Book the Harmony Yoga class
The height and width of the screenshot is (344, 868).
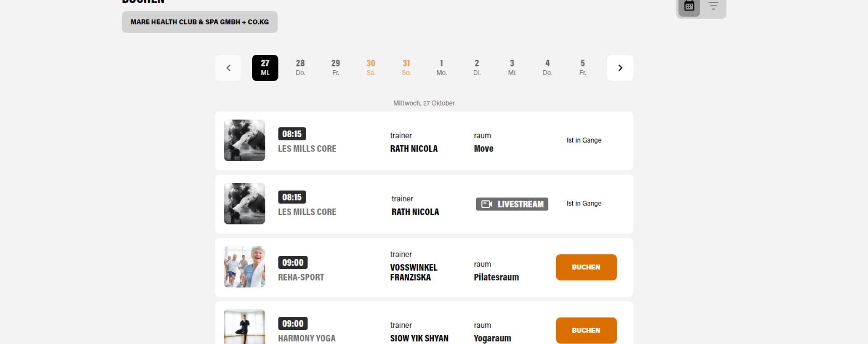click(586, 330)
